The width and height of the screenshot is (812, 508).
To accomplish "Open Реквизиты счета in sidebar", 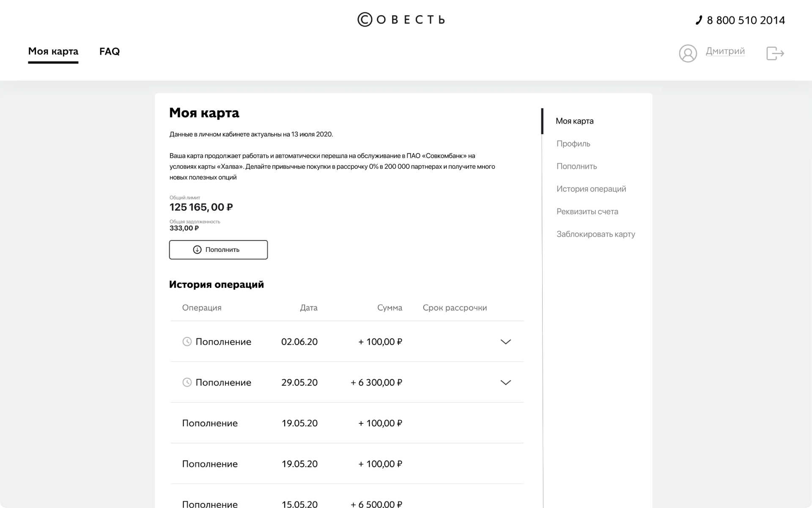I will point(587,212).
